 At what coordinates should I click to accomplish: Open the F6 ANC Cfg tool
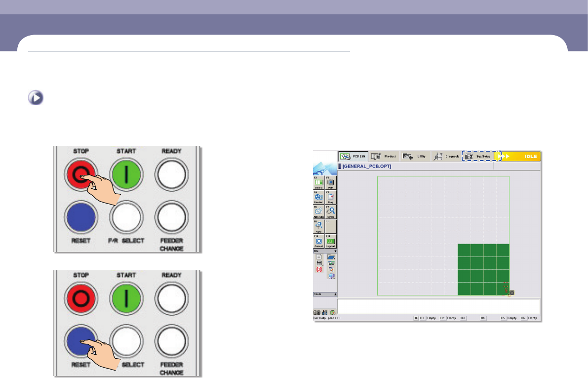click(319, 212)
